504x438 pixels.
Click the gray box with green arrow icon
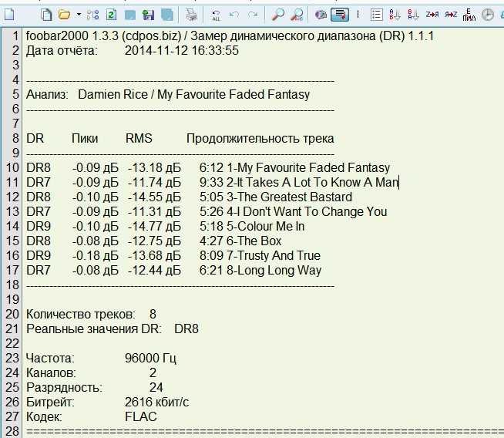(321, 15)
